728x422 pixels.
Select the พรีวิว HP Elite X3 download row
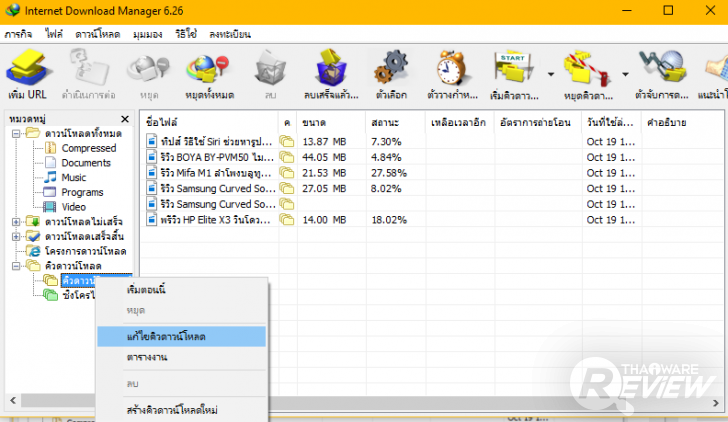tap(432, 220)
